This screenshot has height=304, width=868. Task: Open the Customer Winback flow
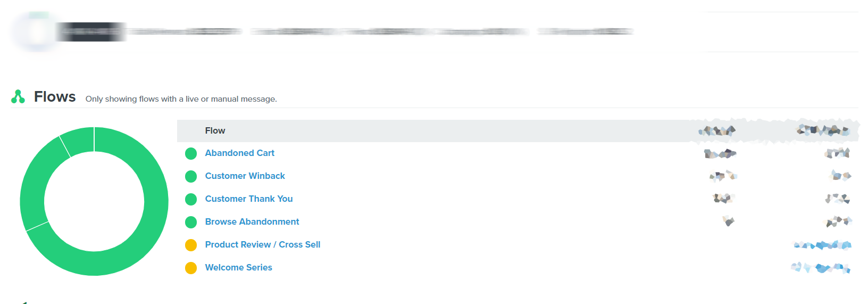(x=245, y=176)
